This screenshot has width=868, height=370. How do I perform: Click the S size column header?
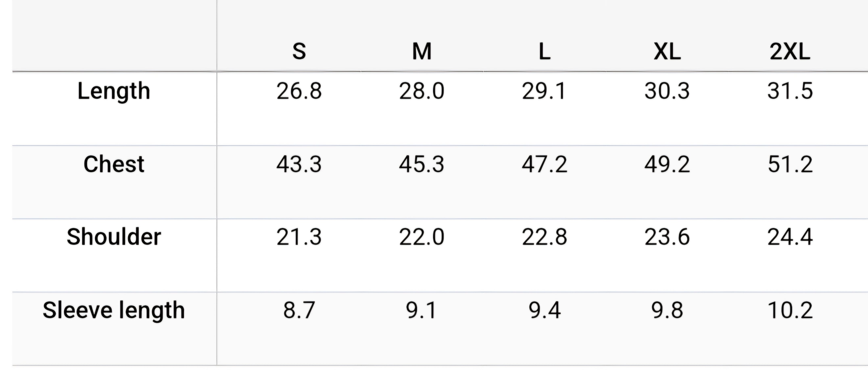(299, 52)
